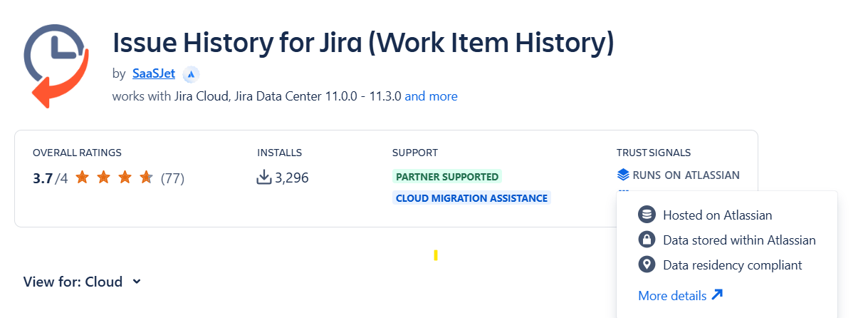
Task: Click the Hosted on Atlassian database icon
Action: click(647, 215)
